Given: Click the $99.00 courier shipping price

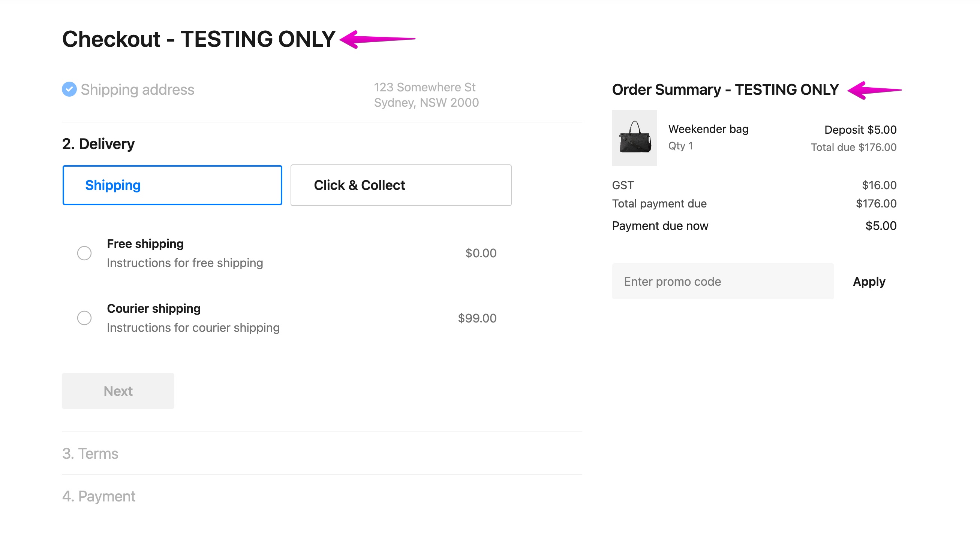Looking at the screenshot, I should tap(477, 318).
